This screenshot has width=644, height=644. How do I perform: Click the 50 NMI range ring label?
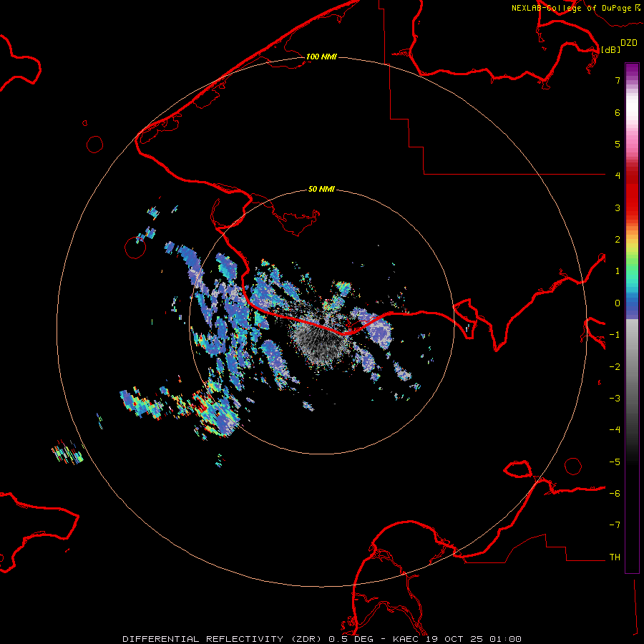tap(321, 190)
